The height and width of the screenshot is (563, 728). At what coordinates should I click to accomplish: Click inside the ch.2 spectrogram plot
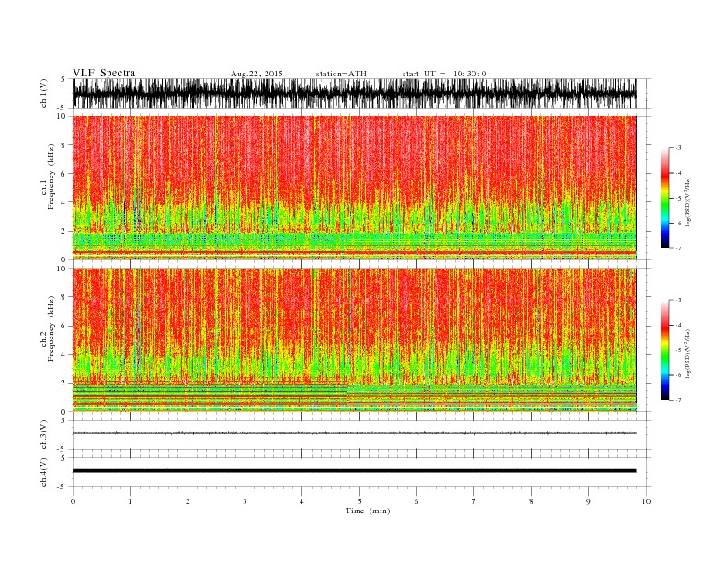[354, 340]
